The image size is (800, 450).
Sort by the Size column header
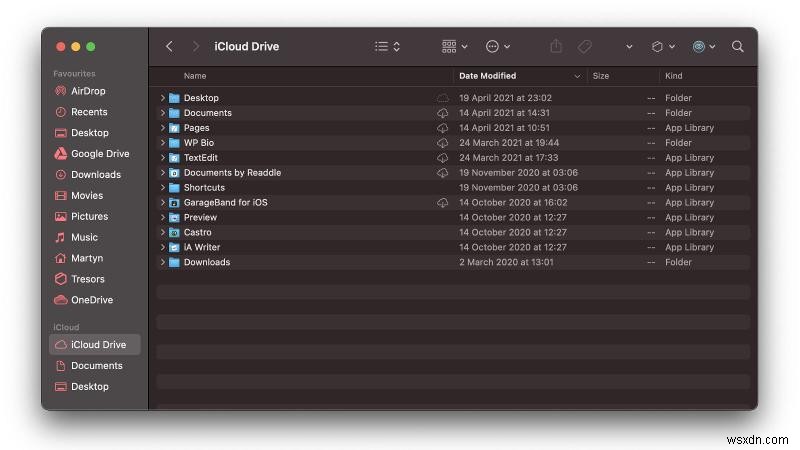[601, 76]
